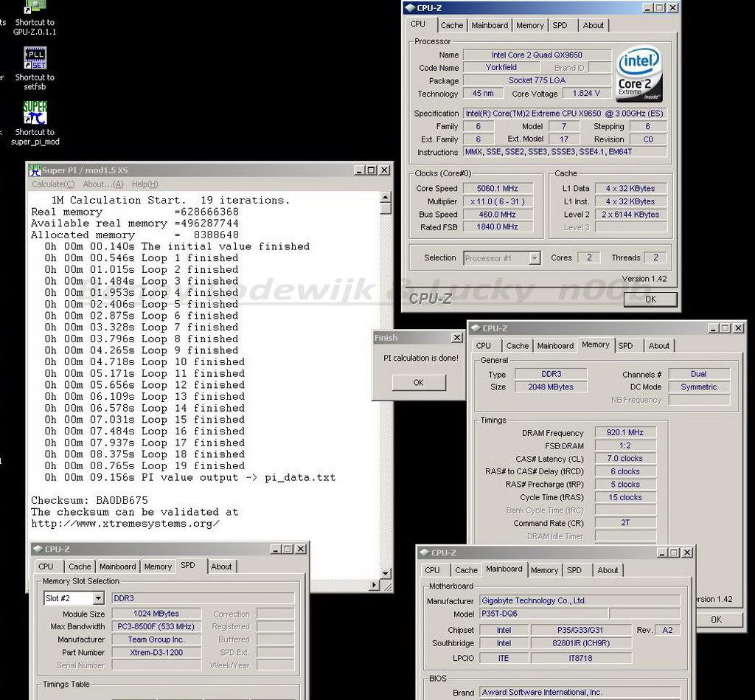Select the SPD tab in Memory window

click(625, 345)
